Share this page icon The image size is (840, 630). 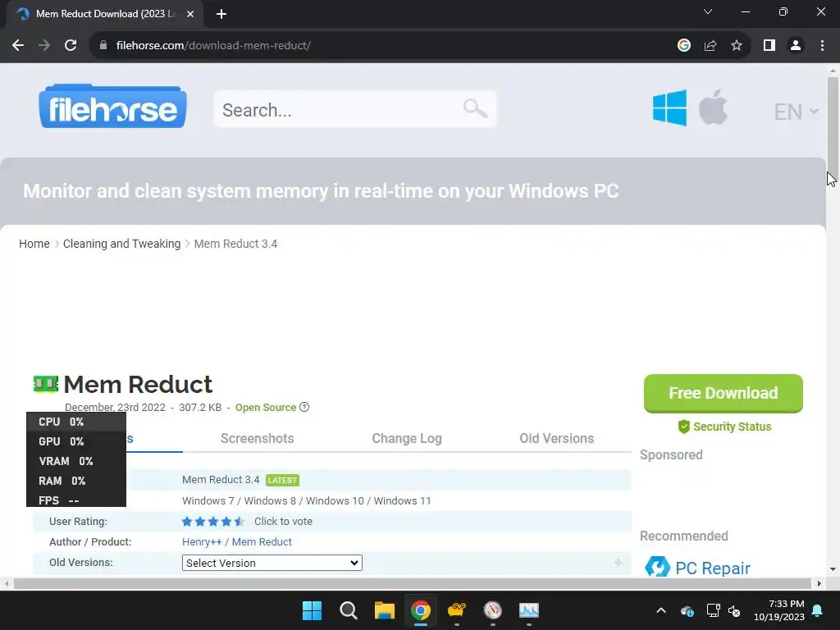(710, 45)
